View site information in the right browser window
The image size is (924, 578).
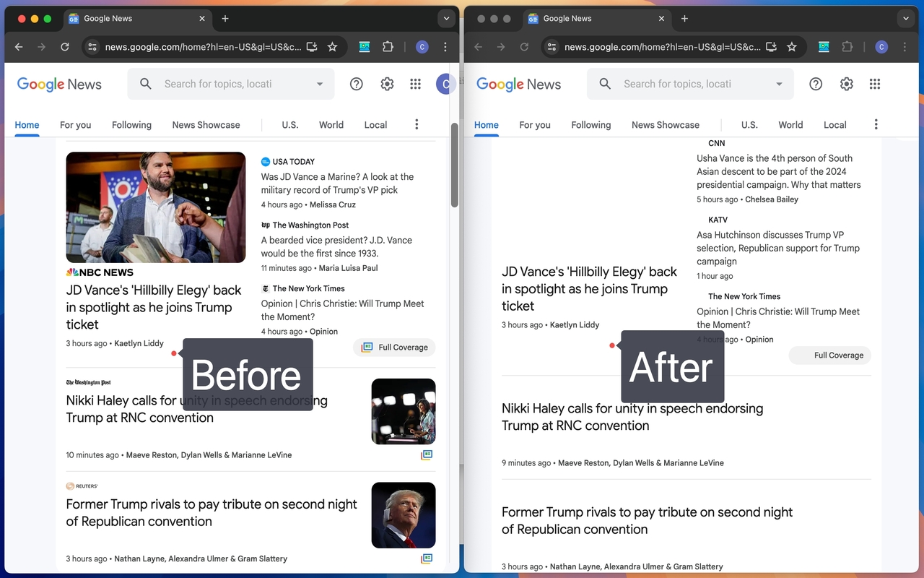(x=551, y=47)
